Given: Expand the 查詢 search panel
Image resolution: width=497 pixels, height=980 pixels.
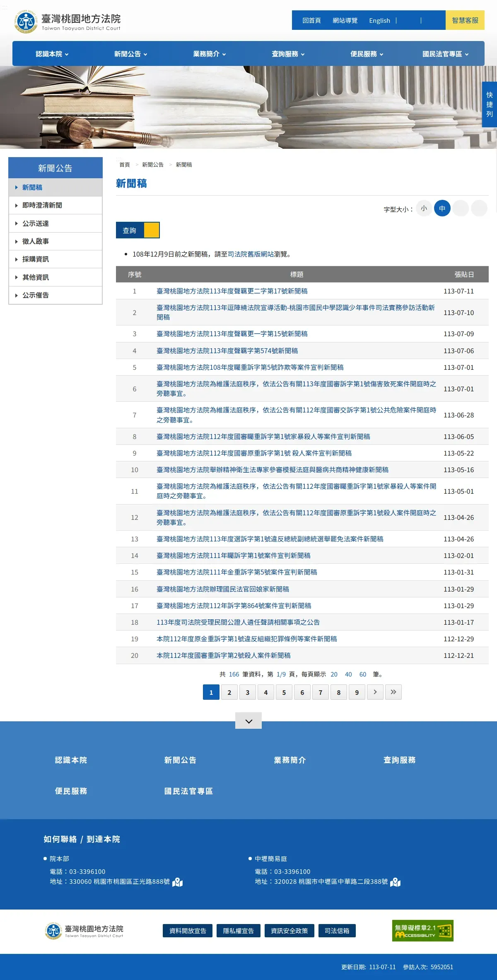Looking at the screenshot, I should click(x=138, y=230).
